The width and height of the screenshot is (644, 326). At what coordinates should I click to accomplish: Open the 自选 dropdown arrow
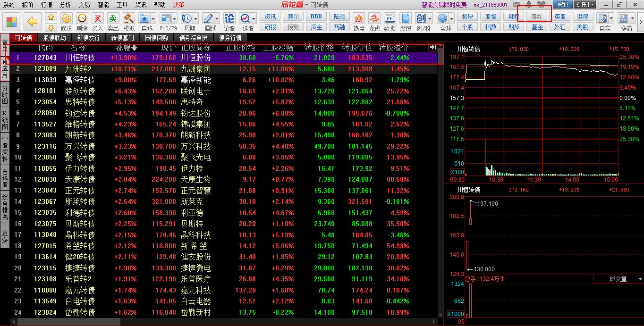click(x=153, y=18)
